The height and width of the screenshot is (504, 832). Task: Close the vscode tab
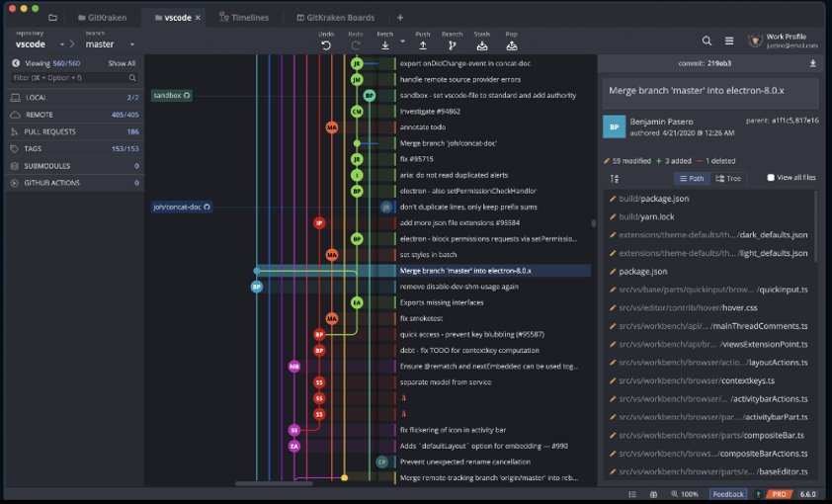198,18
